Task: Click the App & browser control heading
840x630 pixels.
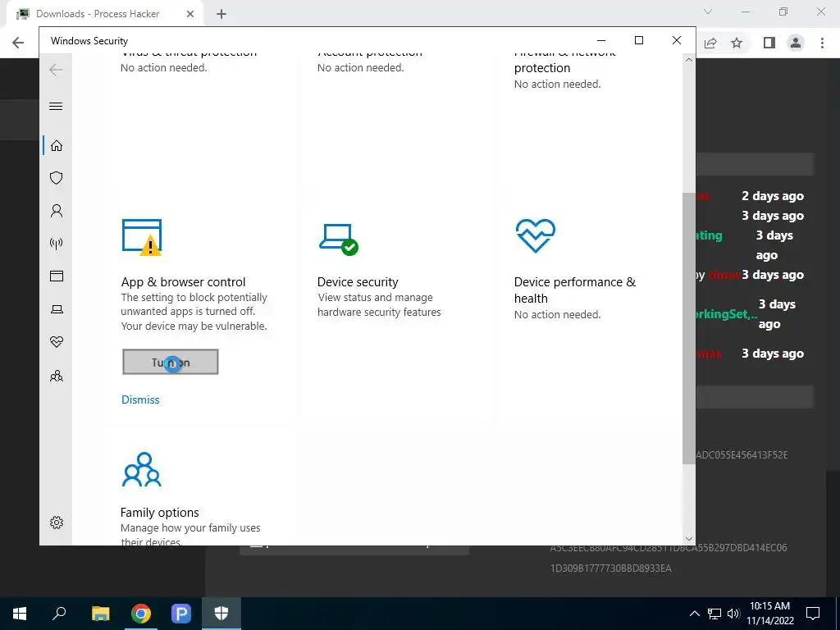Action: [x=183, y=282]
